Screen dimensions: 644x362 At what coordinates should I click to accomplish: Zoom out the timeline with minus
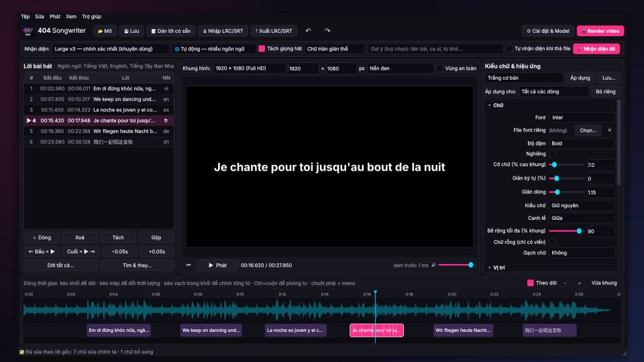coord(565,283)
